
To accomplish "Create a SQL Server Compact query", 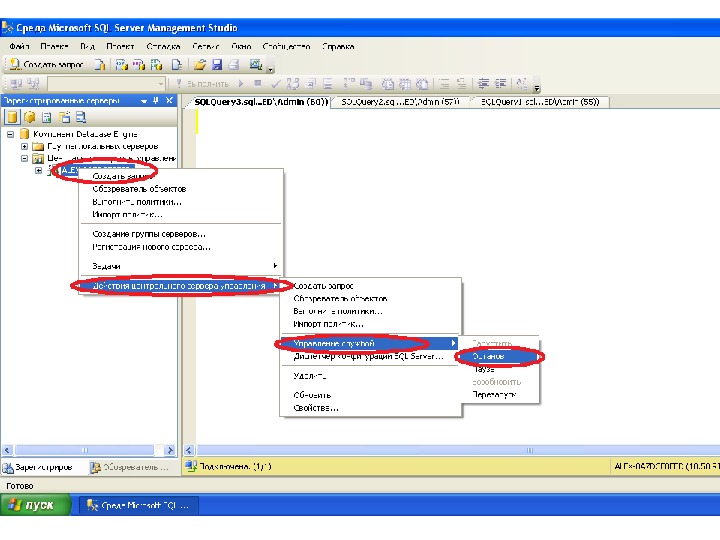I will click(177, 65).
